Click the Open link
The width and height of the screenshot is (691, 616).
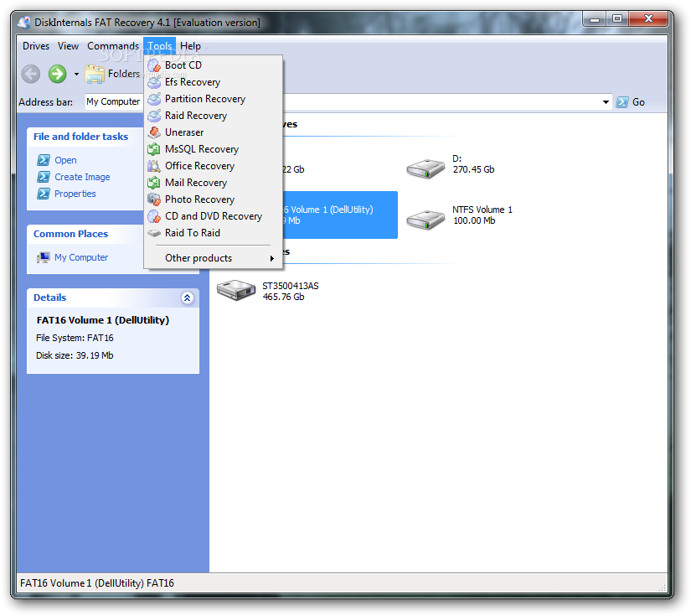click(x=65, y=160)
